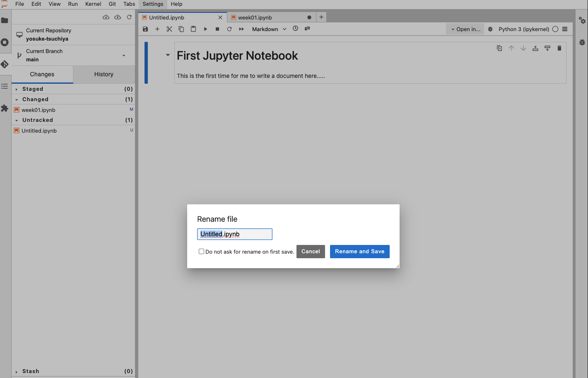Image resolution: width=588 pixels, height=378 pixels.
Task: Cancel the rename file dialog
Action: tap(310, 252)
